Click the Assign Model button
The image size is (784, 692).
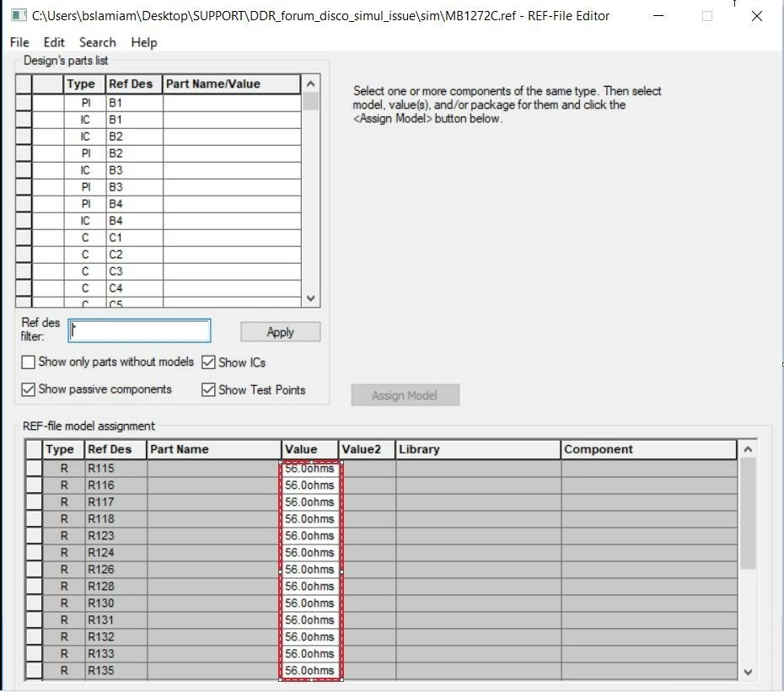(x=405, y=395)
